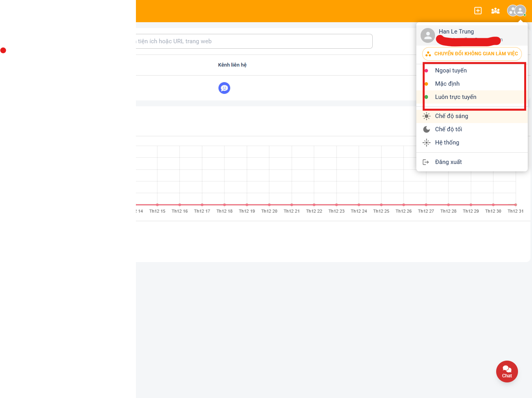Screen dimensions: 532x398
Task: Click the team members icon in top bar
Action: 495,11
